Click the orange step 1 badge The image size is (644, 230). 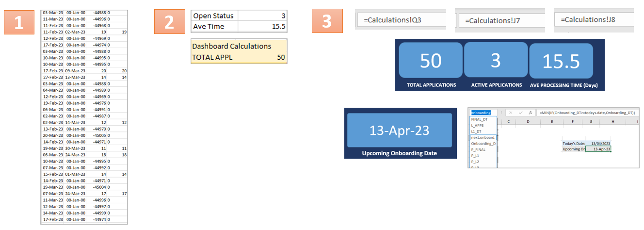tap(18, 22)
